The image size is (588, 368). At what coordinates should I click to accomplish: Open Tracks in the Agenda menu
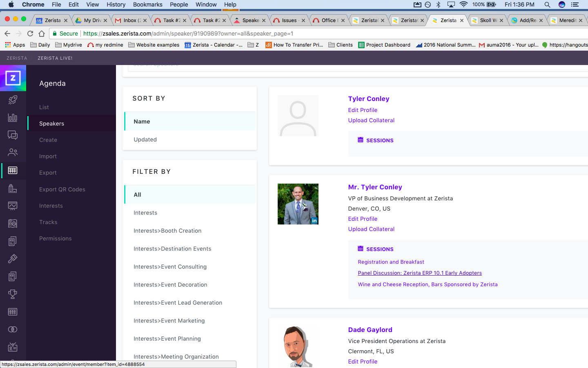click(48, 222)
